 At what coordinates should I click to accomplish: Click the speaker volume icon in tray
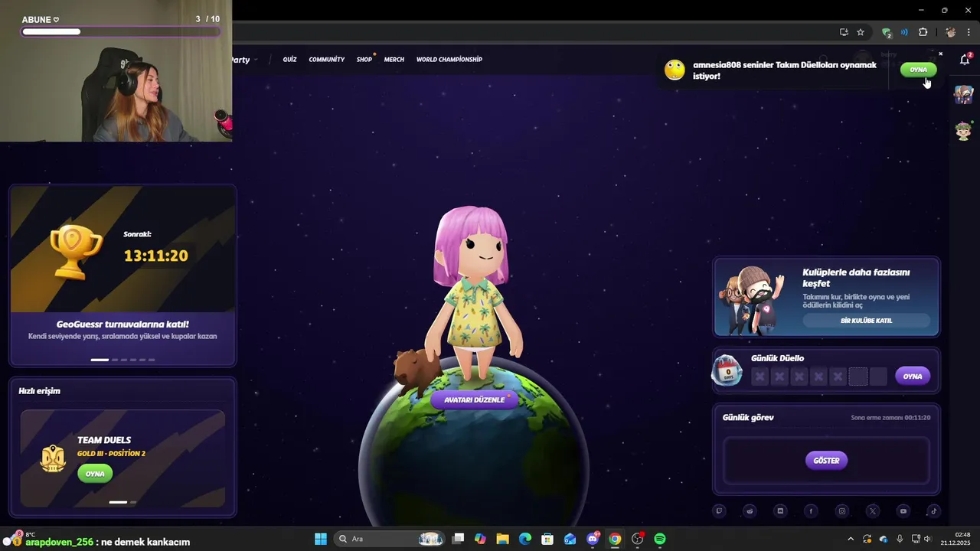[927, 539]
